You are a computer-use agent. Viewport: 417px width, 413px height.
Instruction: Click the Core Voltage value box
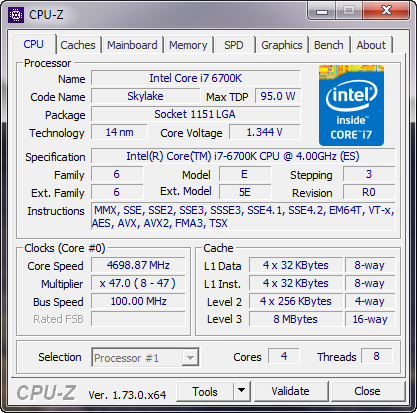[265, 132]
